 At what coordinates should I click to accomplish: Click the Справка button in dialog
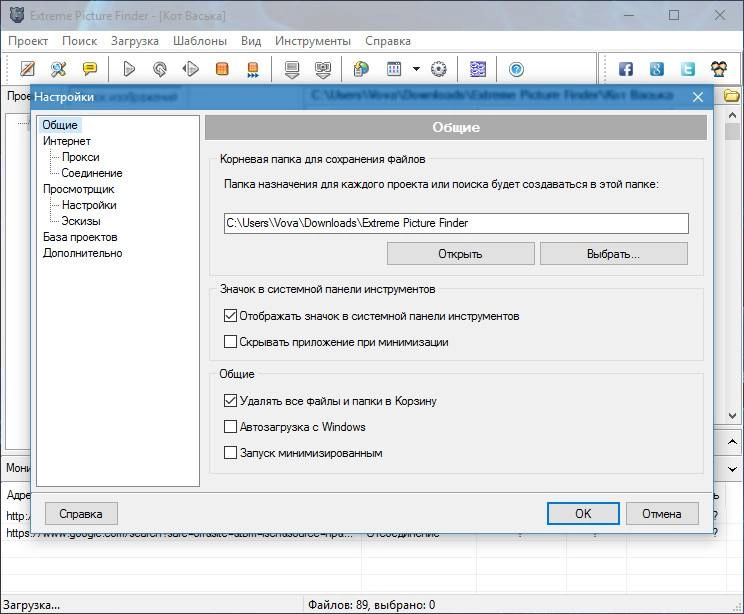tap(81, 514)
